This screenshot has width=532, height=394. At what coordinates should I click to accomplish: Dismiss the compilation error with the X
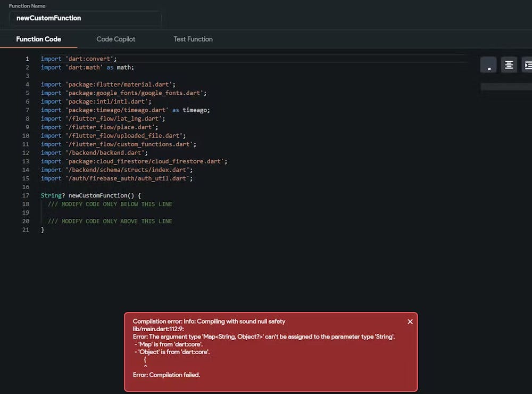click(410, 322)
